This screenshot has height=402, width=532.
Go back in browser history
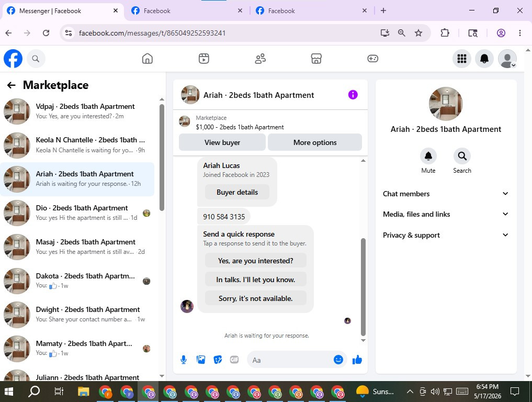coord(9,33)
